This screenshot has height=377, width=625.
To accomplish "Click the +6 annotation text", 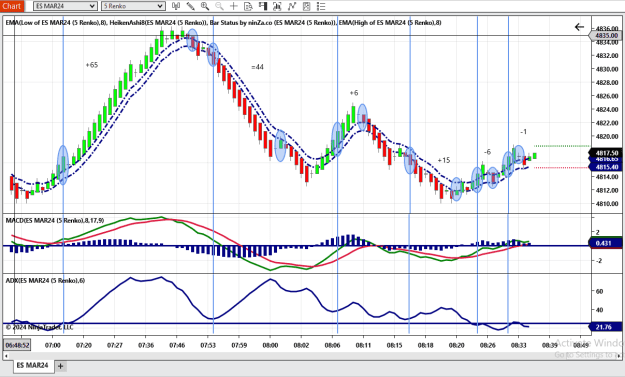I will point(354,93).
